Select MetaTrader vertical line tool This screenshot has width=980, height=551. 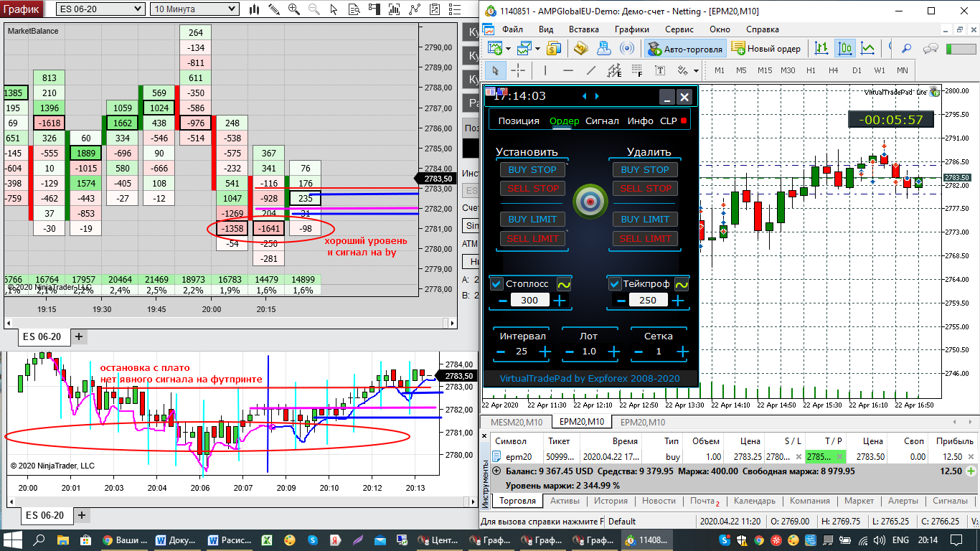tap(545, 70)
